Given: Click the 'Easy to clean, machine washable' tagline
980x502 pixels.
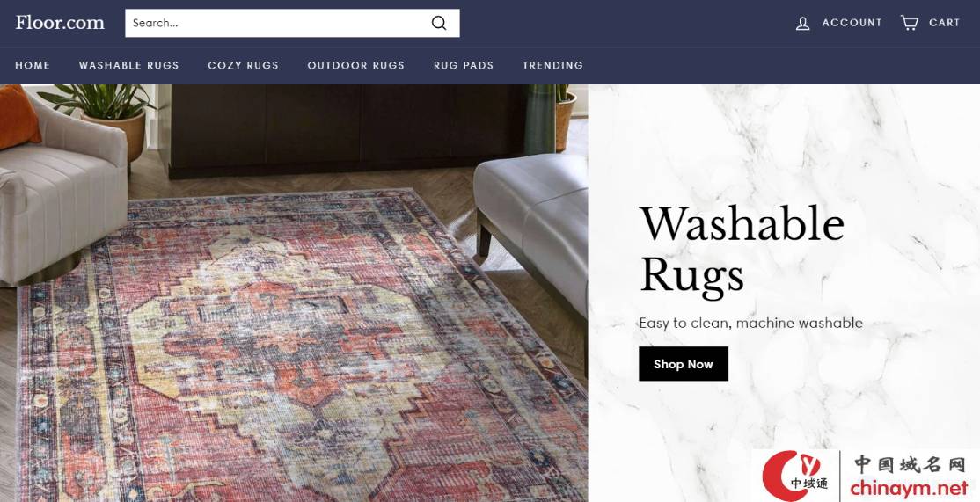Looking at the screenshot, I should [750, 323].
